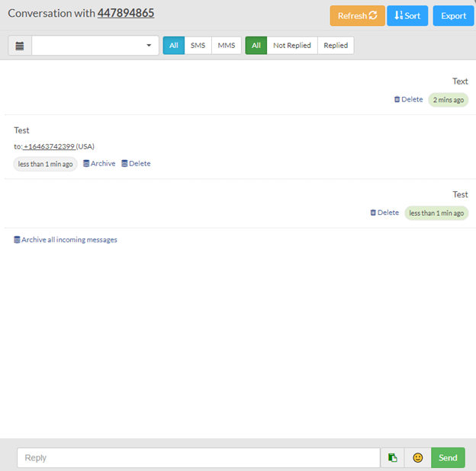Delete the 'Text' message from 2 mins ago
This screenshot has width=476, height=471.
(x=408, y=100)
